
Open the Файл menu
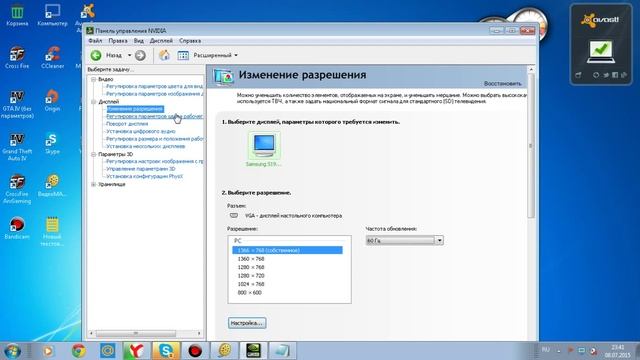pyautogui.click(x=95, y=41)
